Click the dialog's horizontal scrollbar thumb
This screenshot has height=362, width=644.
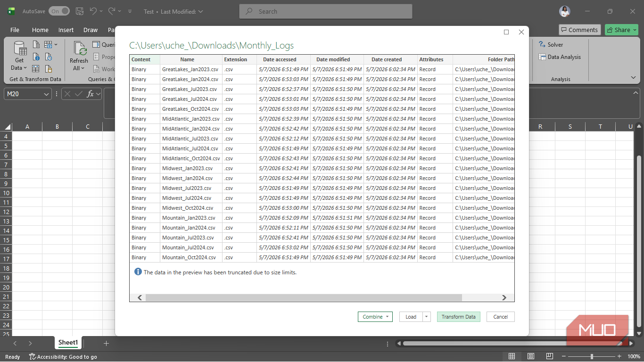click(x=304, y=297)
